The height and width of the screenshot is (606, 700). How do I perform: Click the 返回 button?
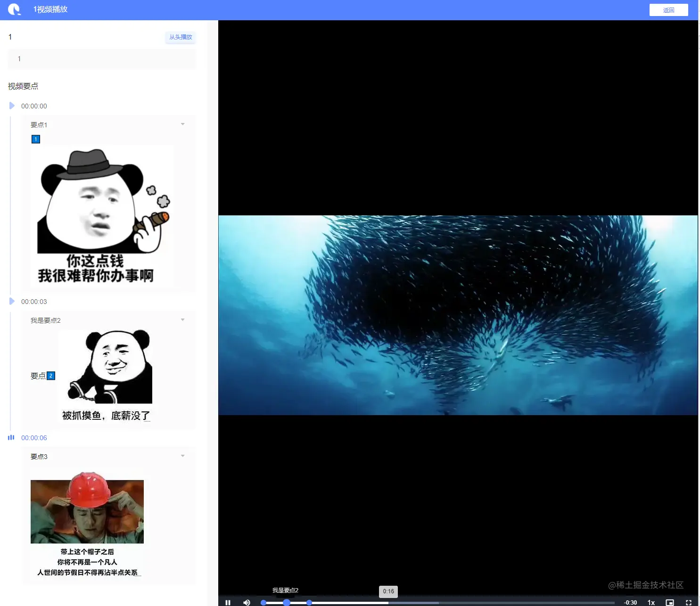668,10
